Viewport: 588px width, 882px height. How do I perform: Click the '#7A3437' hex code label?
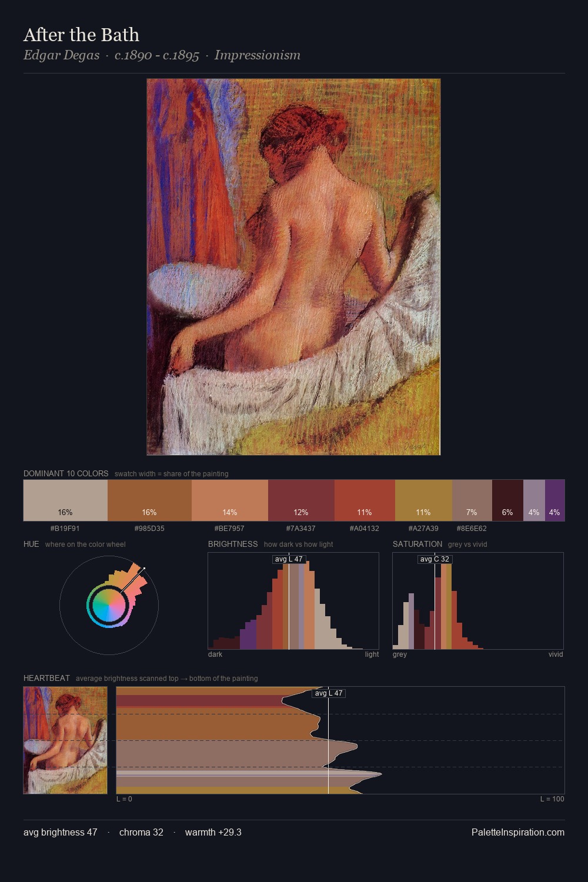pyautogui.click(x=301, y=529)
